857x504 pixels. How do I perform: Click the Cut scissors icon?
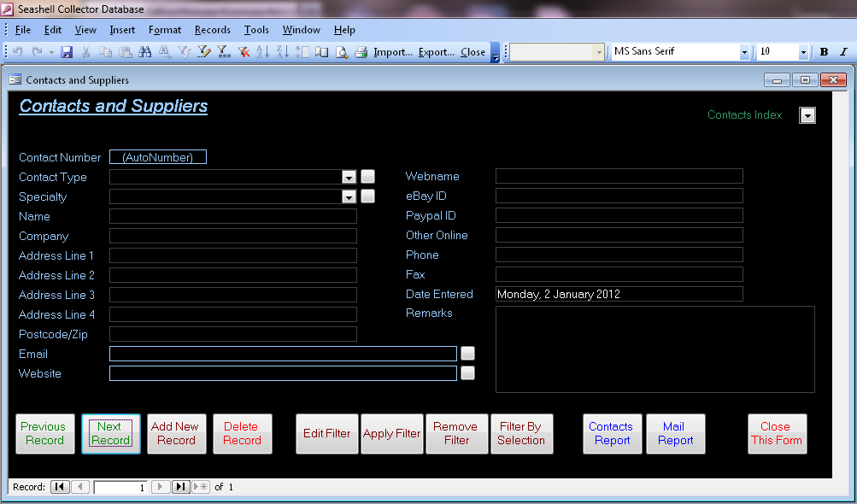85,52
